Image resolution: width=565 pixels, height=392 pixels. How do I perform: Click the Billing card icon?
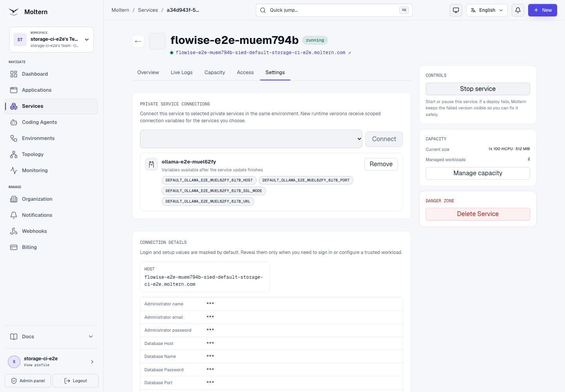(14, 247)
